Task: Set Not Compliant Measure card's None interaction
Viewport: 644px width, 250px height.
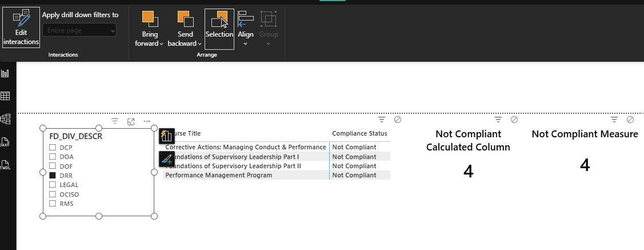Action: (x=630, y=119)
